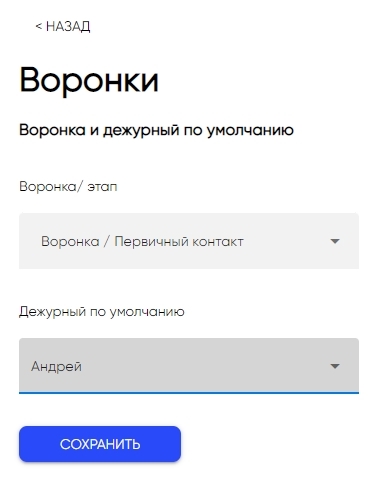Image resolution: width=387 pixels, height=489 pixels.
Task: Click the Воронка и дежурный по умолчанию subtitle
Action: click(x=156, y=130)
